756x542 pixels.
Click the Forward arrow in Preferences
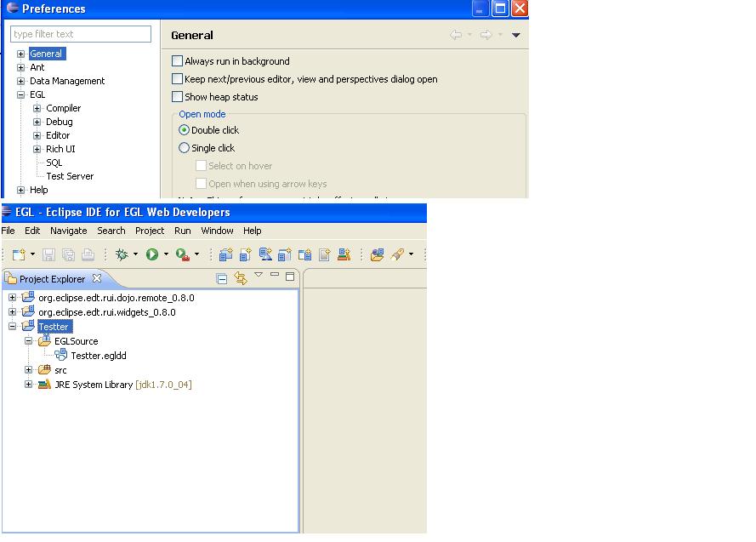pyautogui.click(x=486, y=35)
